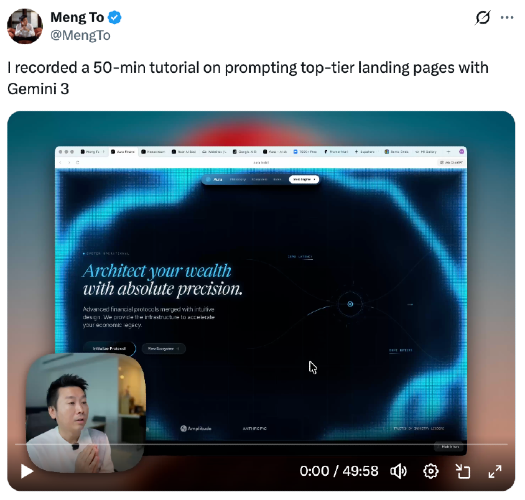Open the Meng To display name
525x500 pixels.
[77, 17]
